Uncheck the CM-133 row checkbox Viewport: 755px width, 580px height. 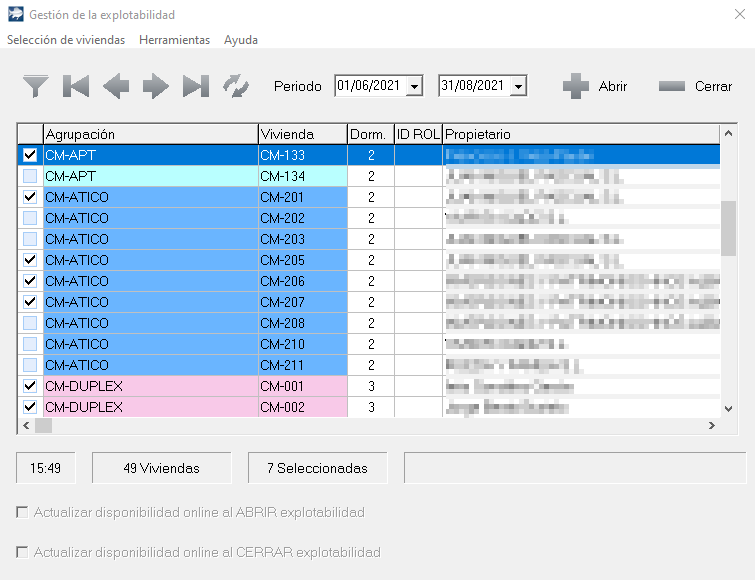coord(30,155)
